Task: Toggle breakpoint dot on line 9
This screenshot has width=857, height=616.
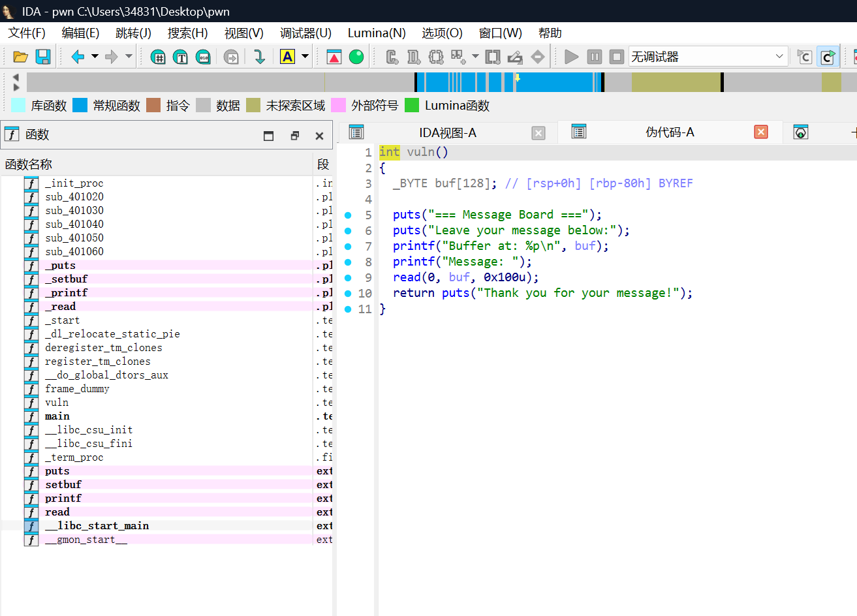Action: (348, 277)
